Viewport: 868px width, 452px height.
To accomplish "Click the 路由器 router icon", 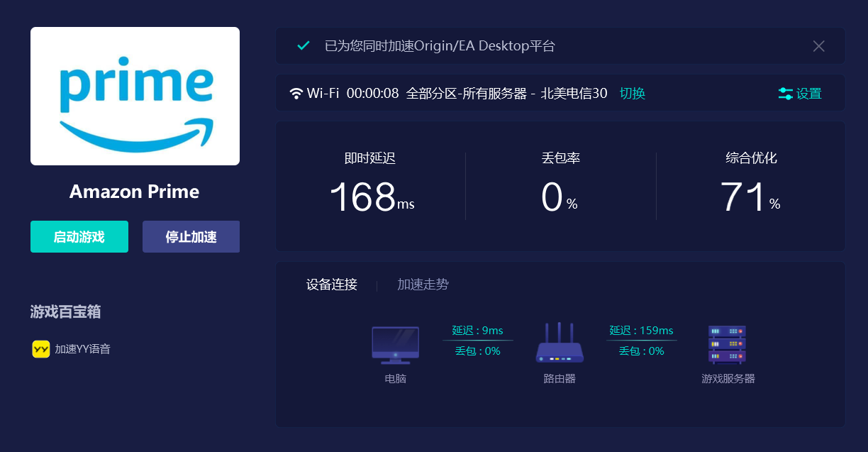I will pos(560,344).
